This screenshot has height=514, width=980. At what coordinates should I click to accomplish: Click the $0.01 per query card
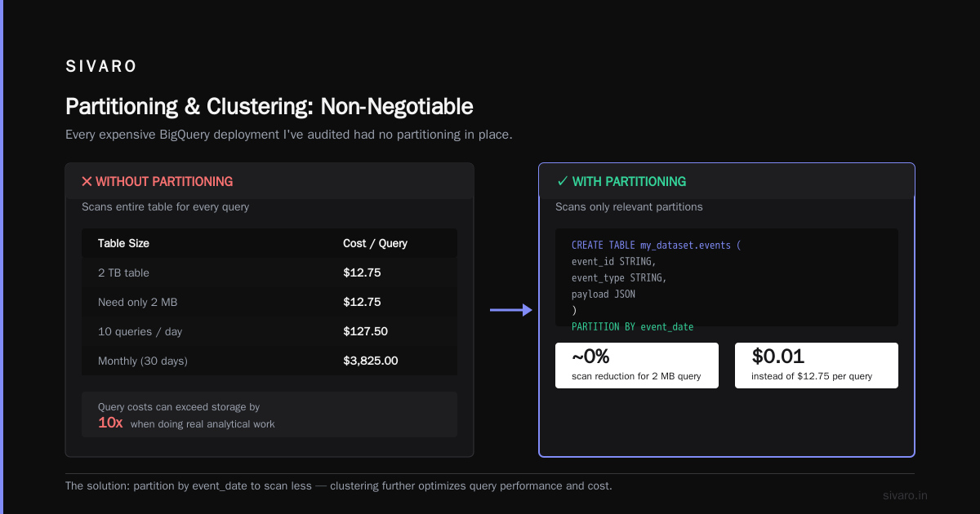(x=817, y=366)
